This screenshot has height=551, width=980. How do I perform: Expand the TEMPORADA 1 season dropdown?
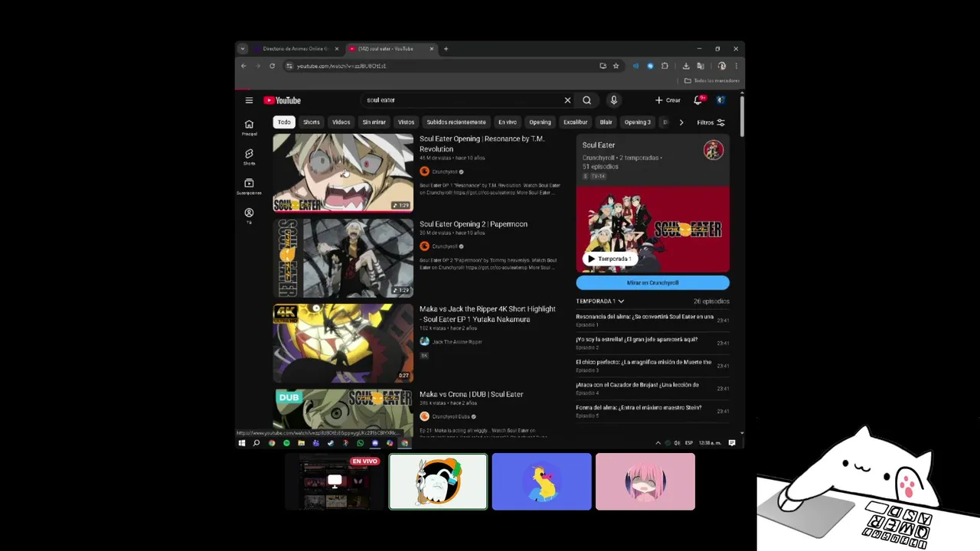click(x=600, y=302)
